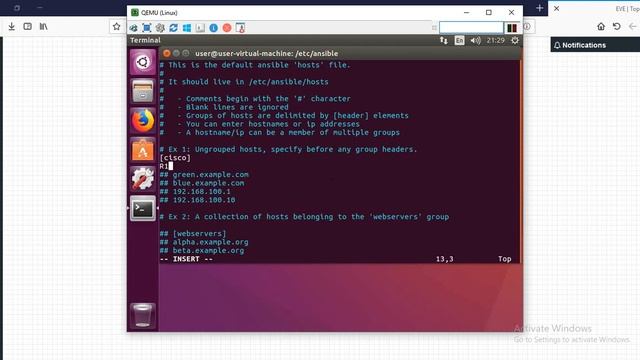
Task: Open the Ubuntu Software store launcher icon
Action: coord(142,150)
